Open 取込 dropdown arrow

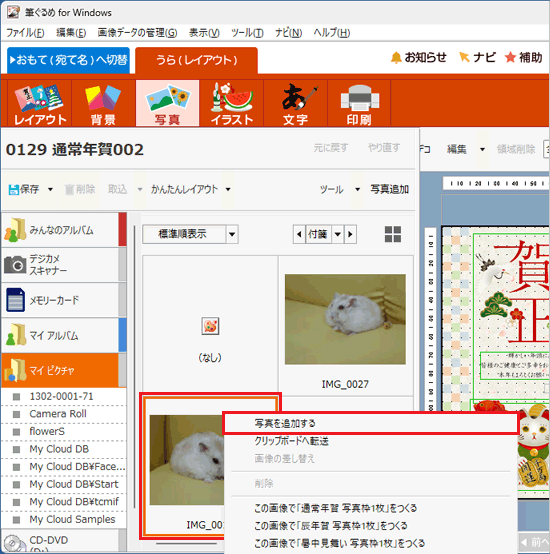[140, 189]
